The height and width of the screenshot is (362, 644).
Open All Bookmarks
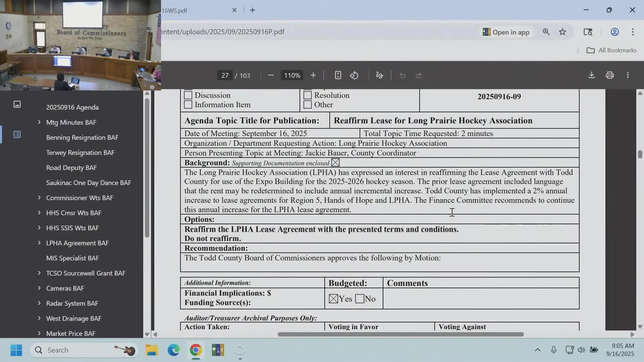(611, 50)
